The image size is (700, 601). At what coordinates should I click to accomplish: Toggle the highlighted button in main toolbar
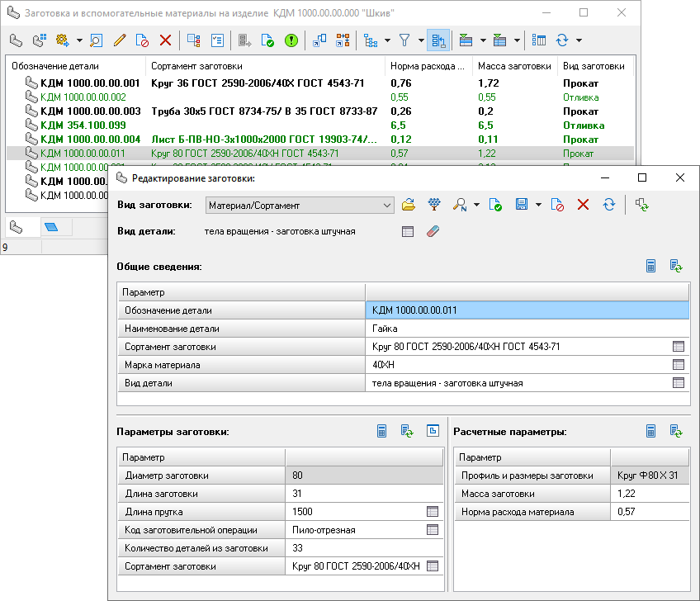point(438,40)
